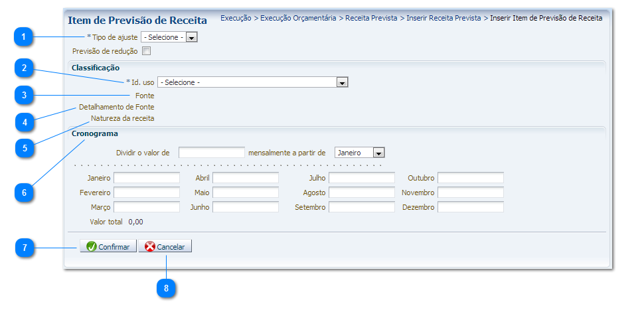The width and height of the screenshot is (644, 316).
Task: Click the blue callout marker number 1
Action: coord(23,37)
